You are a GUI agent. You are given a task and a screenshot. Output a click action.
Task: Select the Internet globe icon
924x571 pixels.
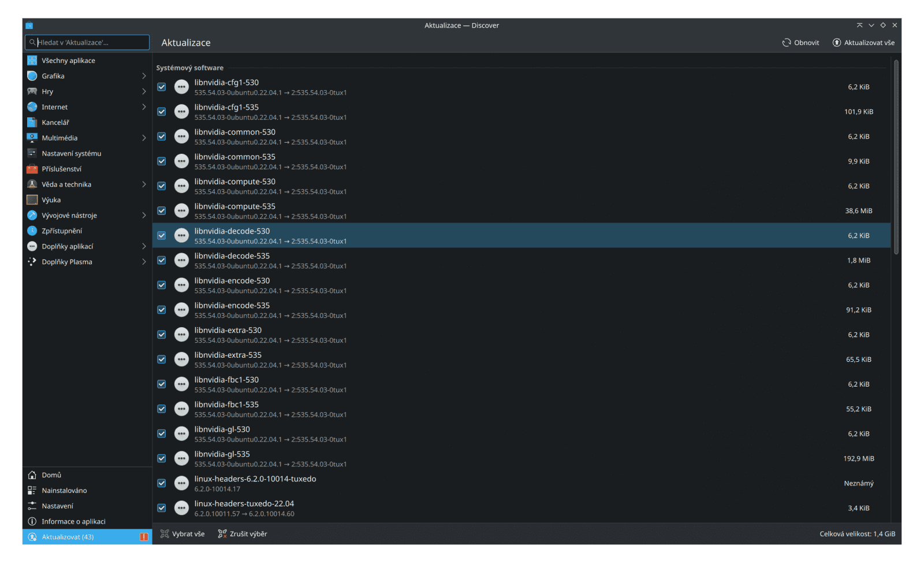(x=32, y=107)
